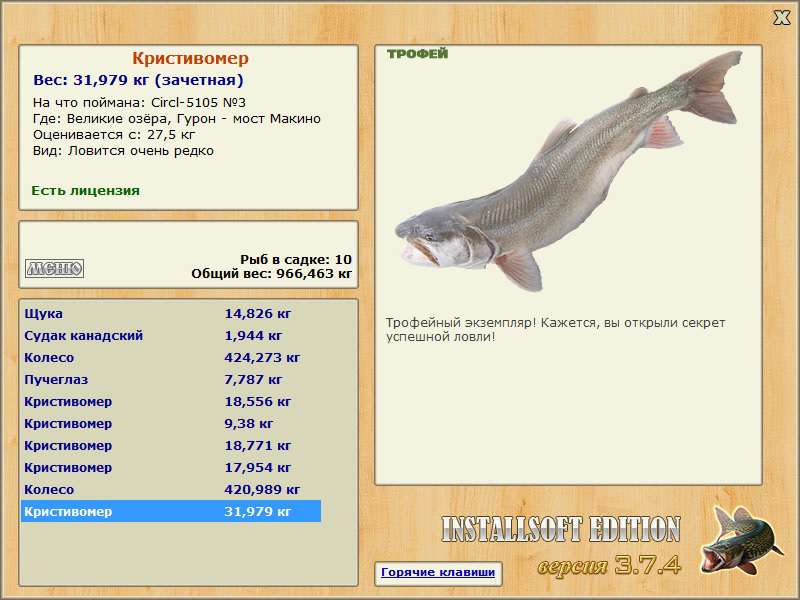Select Щука 14,826 кг in list

tap(170, 313)
